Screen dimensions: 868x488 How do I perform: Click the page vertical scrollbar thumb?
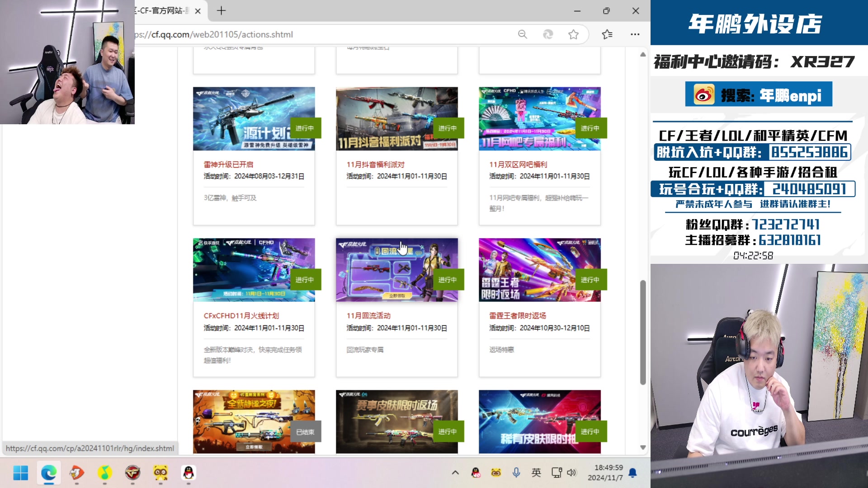coord(643,332)
